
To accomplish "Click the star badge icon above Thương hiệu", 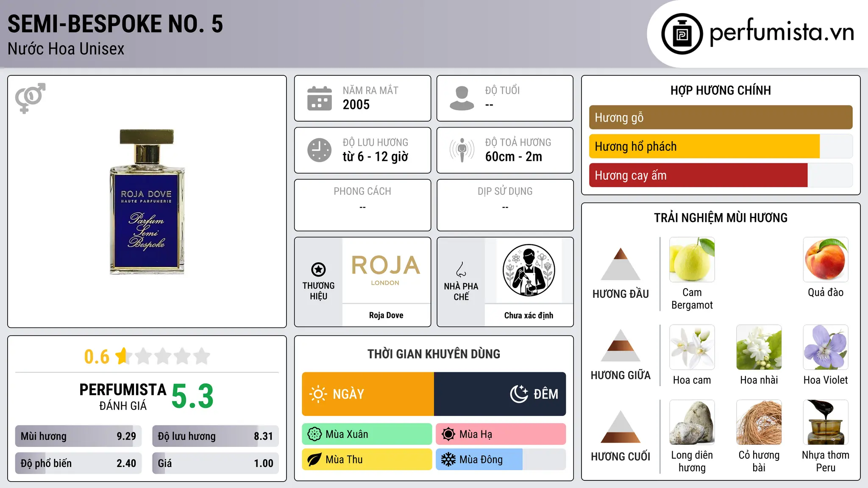I will (318, 269).
